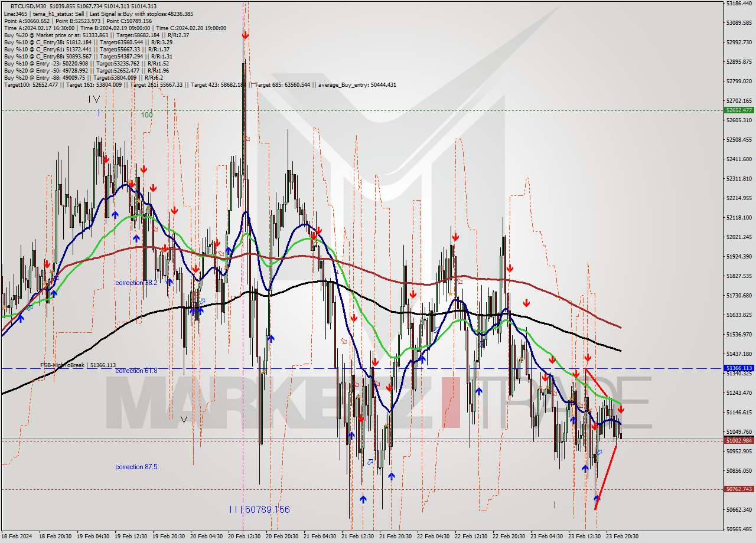The width and height of the screenshot is (756, 543).
Task: Select the 'FSB-HighToBreak | 51366.113' label
Action: 78,365
